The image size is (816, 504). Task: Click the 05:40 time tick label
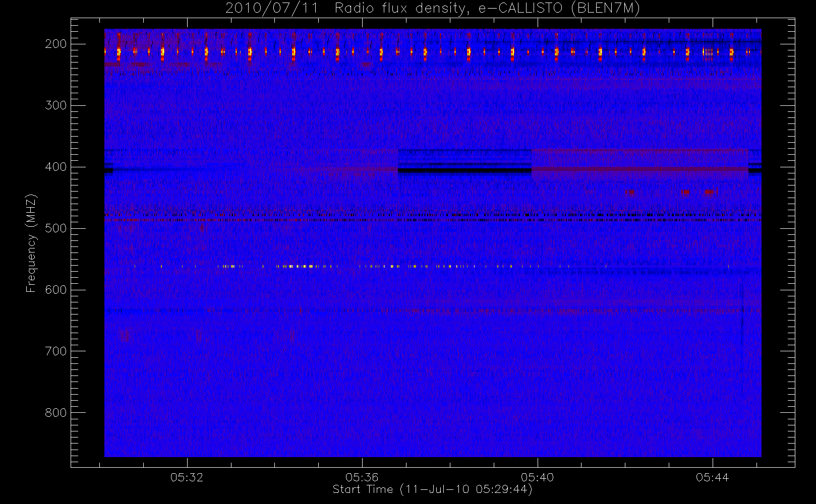[538, 477]
